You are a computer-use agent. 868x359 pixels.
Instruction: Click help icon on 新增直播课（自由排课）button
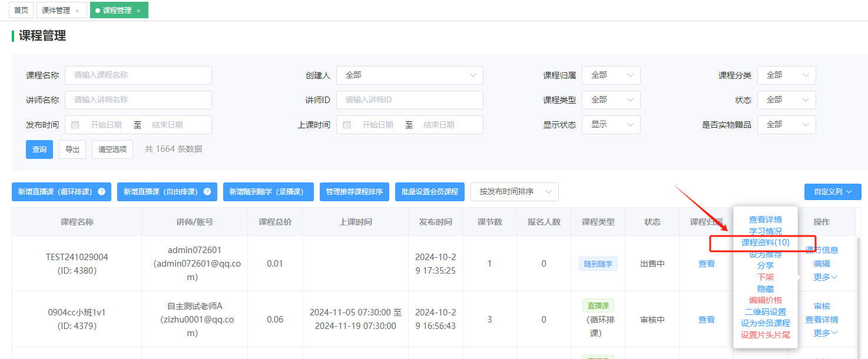[x=207, y=192]
